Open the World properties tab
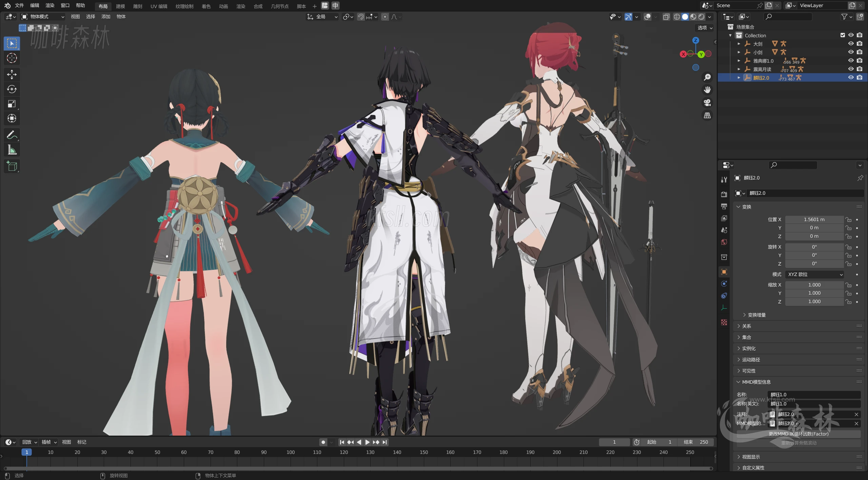Screen dimensions: 868x480 [x=724, y=242]
